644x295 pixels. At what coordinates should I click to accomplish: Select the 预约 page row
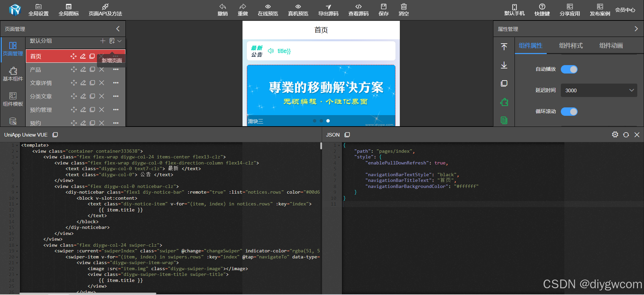75,123
